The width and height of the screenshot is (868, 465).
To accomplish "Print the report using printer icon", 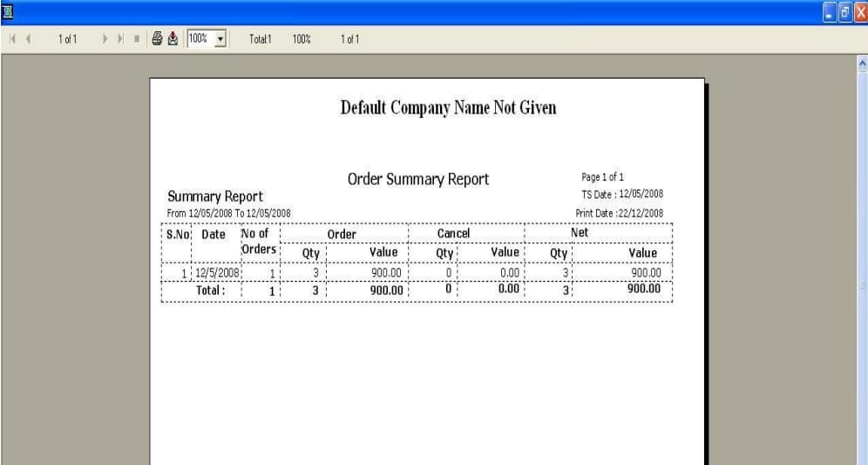I will click(157, 38).
